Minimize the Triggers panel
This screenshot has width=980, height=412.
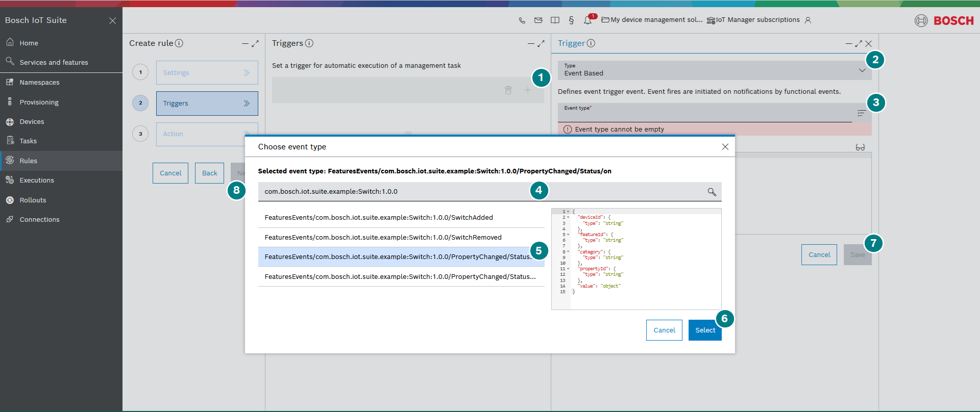[531, 44]
